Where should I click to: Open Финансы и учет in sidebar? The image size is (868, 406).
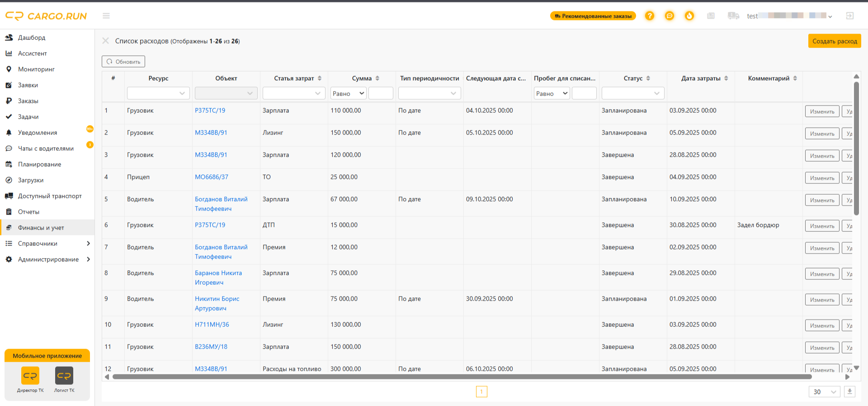(47, 228)
